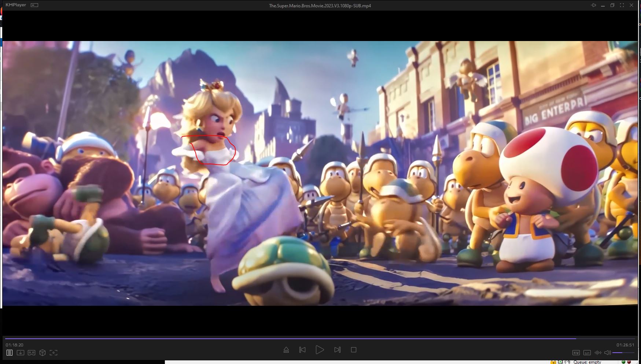The image size is (641, 364).
Task: Stop video playback
Action: coord(354,350)
